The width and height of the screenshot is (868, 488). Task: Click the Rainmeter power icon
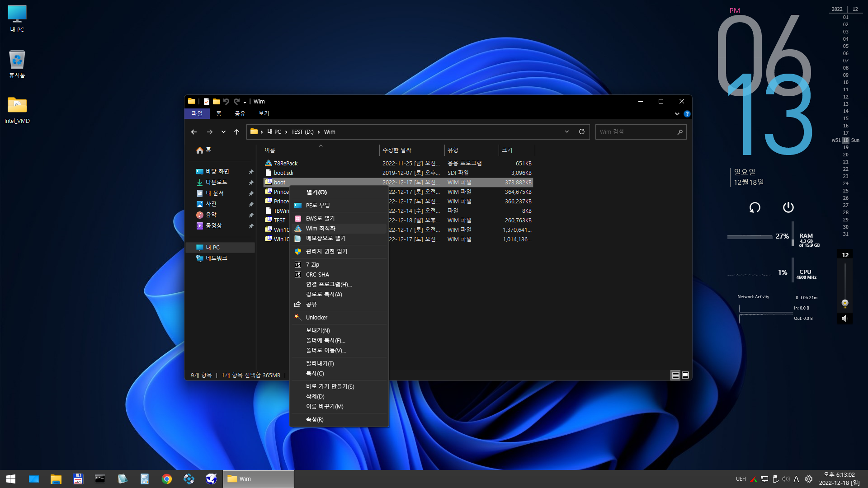point(788,207)
